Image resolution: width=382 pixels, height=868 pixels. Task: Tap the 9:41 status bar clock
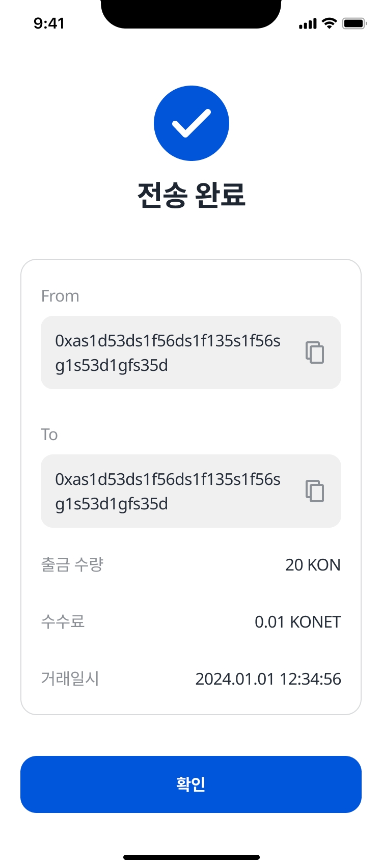click(49, 23)
